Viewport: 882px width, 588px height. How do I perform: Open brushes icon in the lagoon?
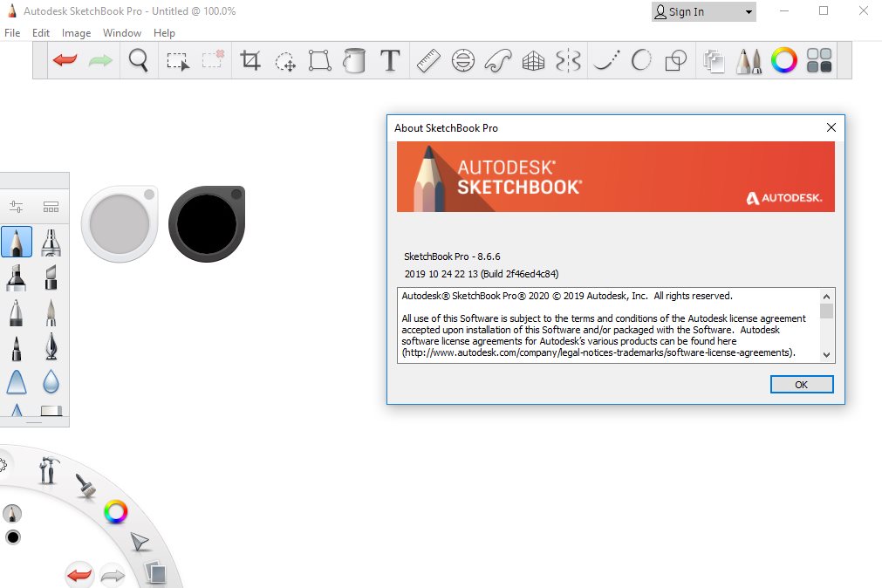86,486
